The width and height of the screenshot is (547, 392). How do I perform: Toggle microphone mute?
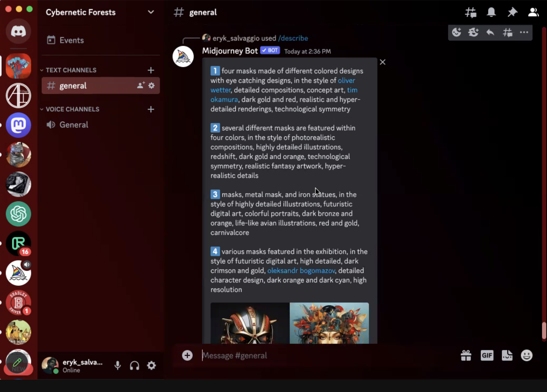(x=118, y=365)
